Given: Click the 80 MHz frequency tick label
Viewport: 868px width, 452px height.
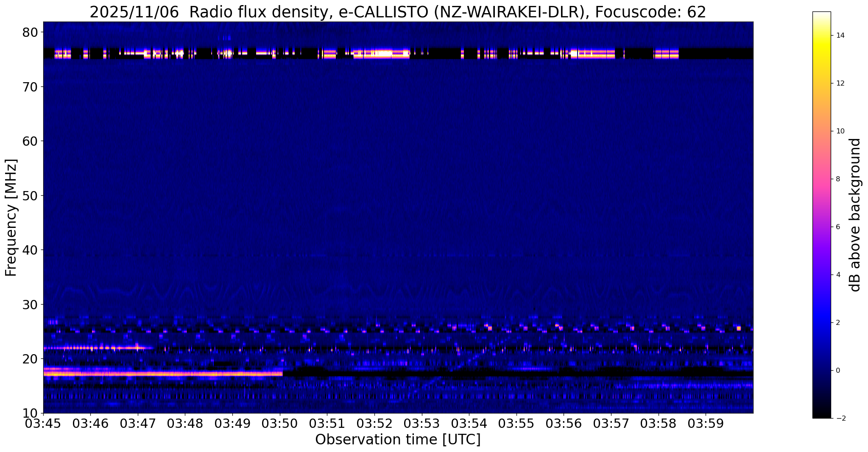Looking at the screenshot, I should [30, 32].
